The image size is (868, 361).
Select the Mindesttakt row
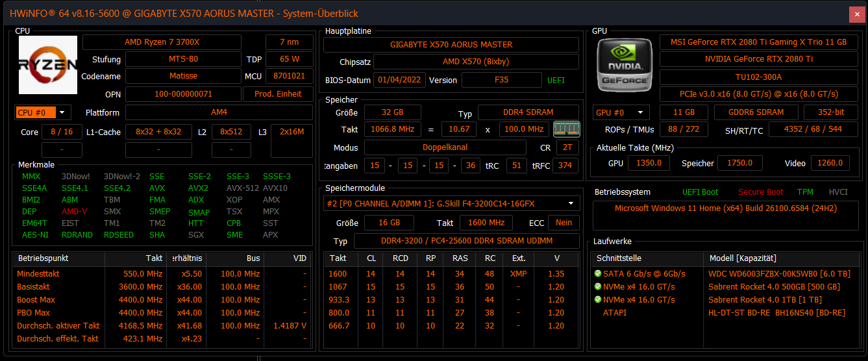(162, 273)
